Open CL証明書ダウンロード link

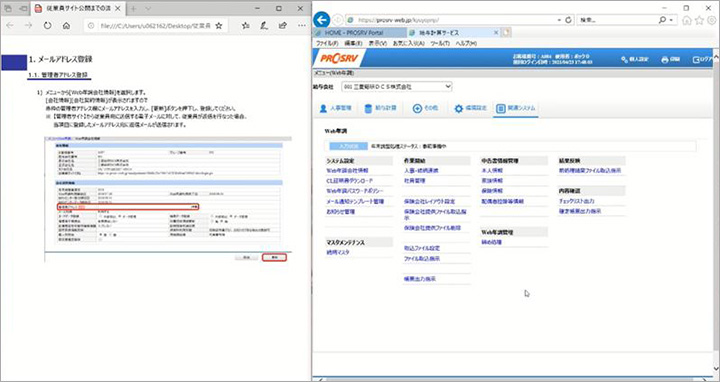(x=349, y=180)
